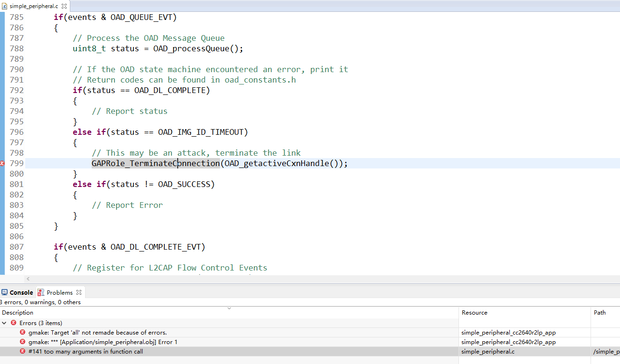The width and height of the screenshot is (620, 364).
Task: Click the editor horizontal scrollbar left arrow
Action: [x=28, y=279]
